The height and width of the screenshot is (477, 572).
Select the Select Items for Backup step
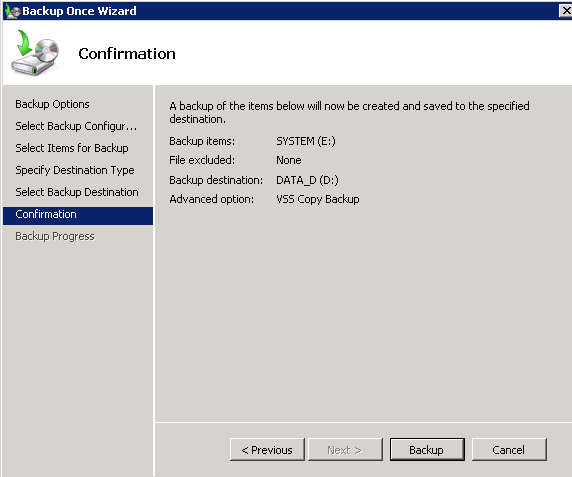pos(72,148)
